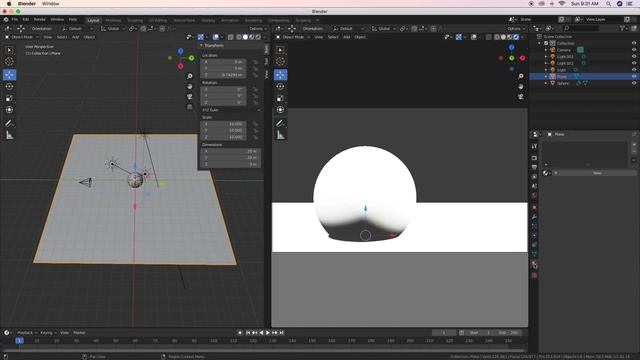This screenshot has height=360, width=640.
Task: Select the Measure tool in left viewport
Action: pyautogui.click(x=9, y=135)
